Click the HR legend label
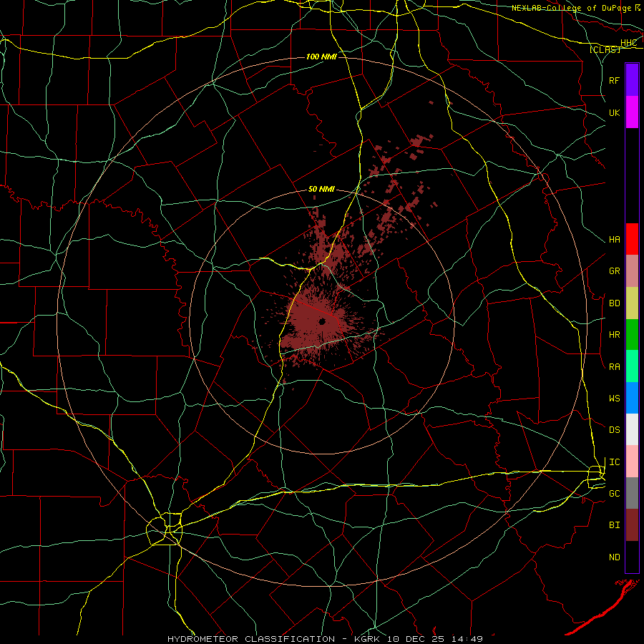This screenshot has width=644, height=644. pos(614,335)
